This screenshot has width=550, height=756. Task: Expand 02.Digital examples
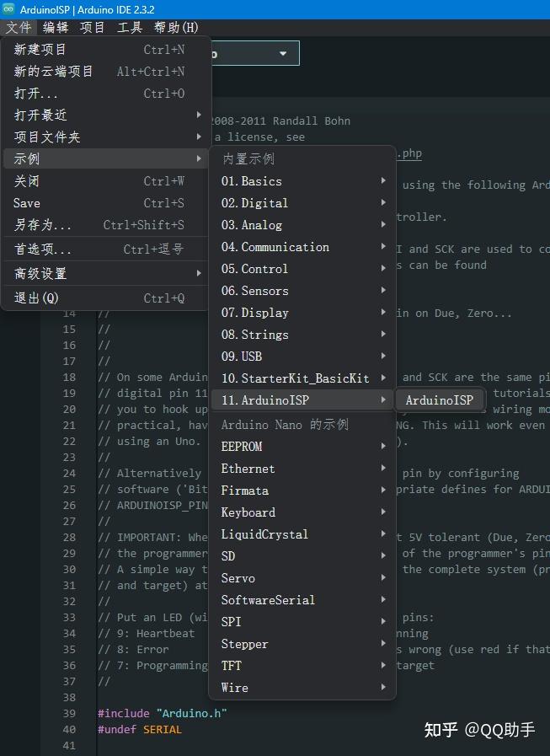coord(302,203)
